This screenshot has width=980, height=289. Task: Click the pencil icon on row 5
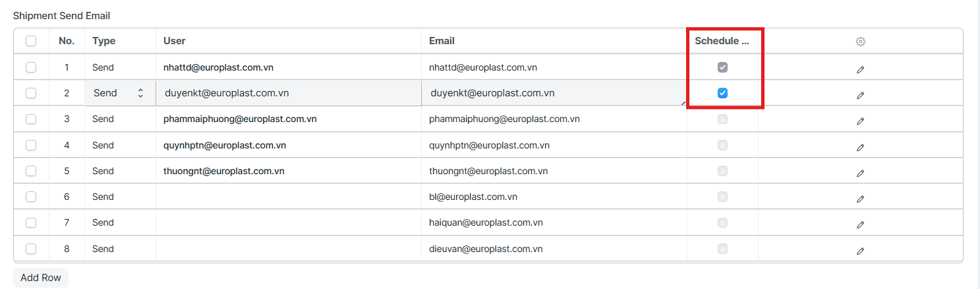click(860, 173)
